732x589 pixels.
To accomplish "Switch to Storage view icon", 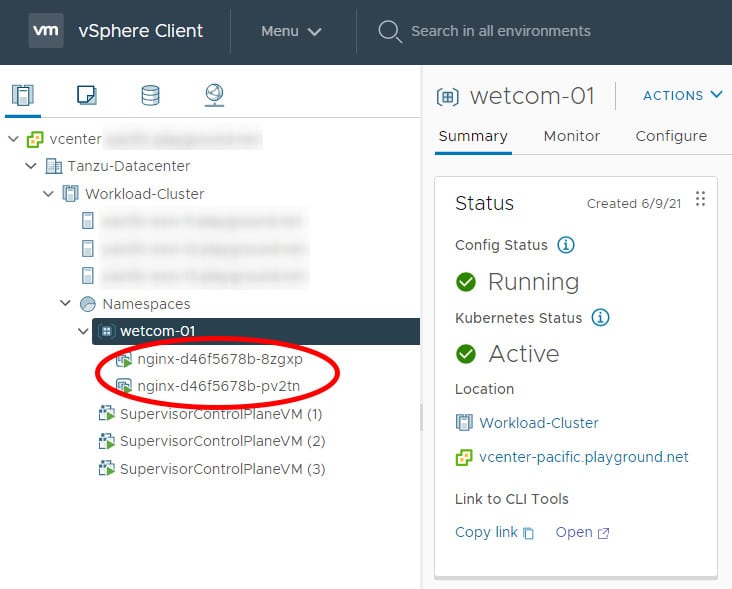I will pos(150,95).
